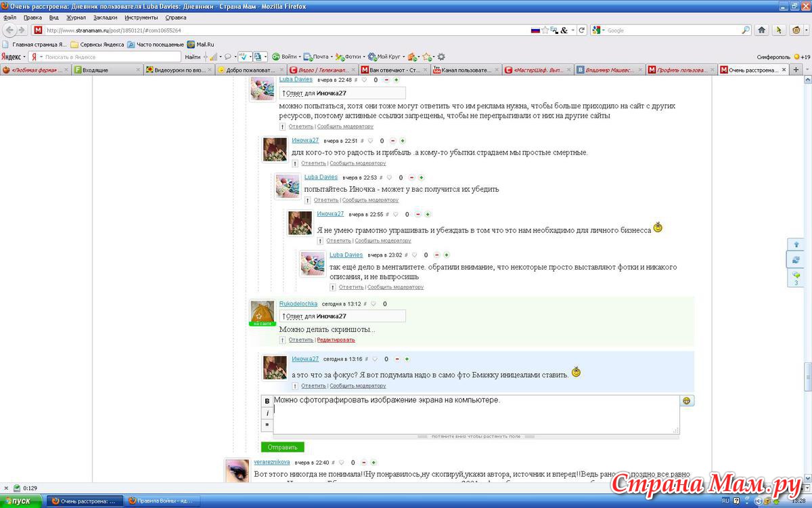The height and width of the screenshot is (508, 812).
Task: Open the Mail.Ru bookmark
Action: 200,44
